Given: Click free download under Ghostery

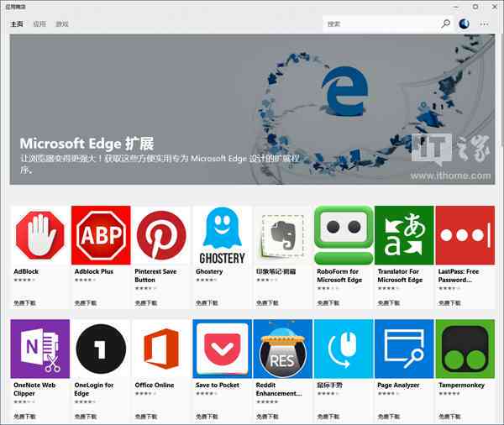Looking at the screenshot, I should pos(207,303).
